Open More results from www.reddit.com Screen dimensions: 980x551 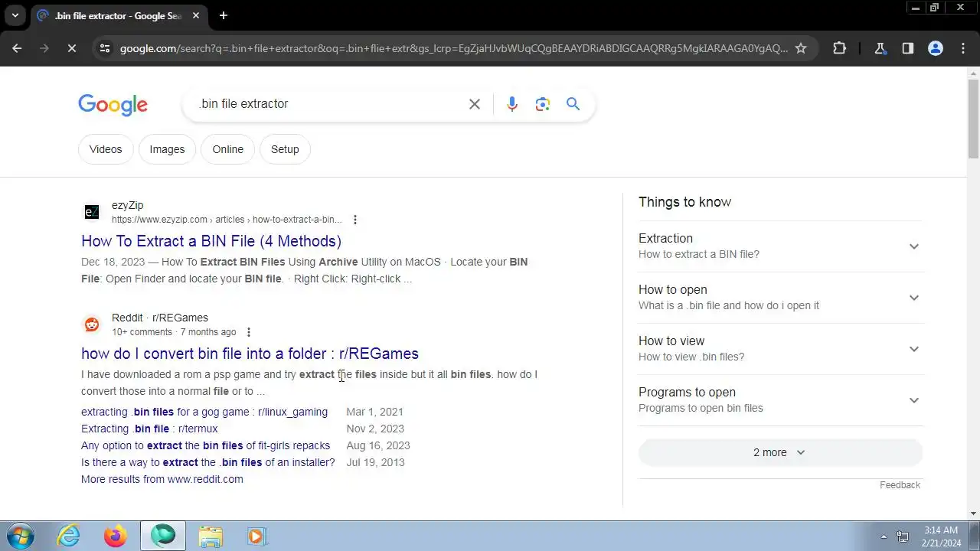click(162, 479)
